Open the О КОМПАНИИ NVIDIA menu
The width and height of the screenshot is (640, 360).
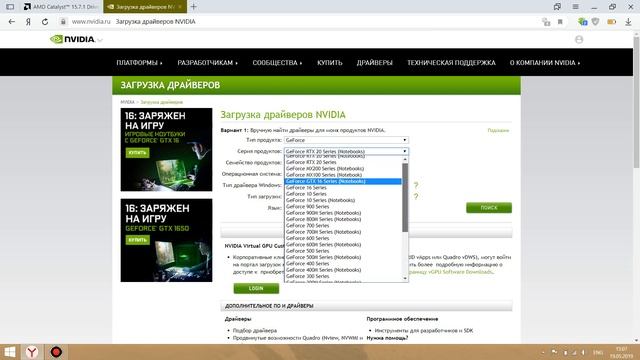[x=544, y=62]
